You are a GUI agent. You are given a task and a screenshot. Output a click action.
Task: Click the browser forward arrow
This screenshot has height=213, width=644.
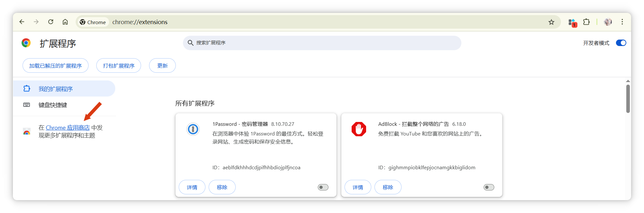(36, 22)
